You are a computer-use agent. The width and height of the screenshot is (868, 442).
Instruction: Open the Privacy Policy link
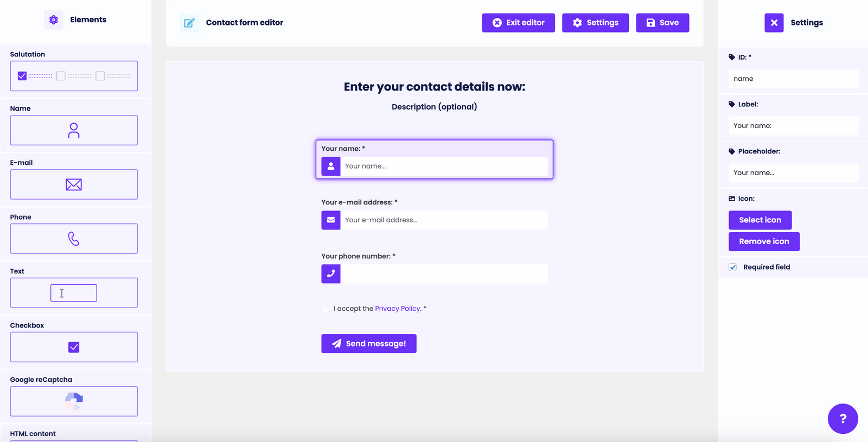pyautogui.click(x=398, y=308)
